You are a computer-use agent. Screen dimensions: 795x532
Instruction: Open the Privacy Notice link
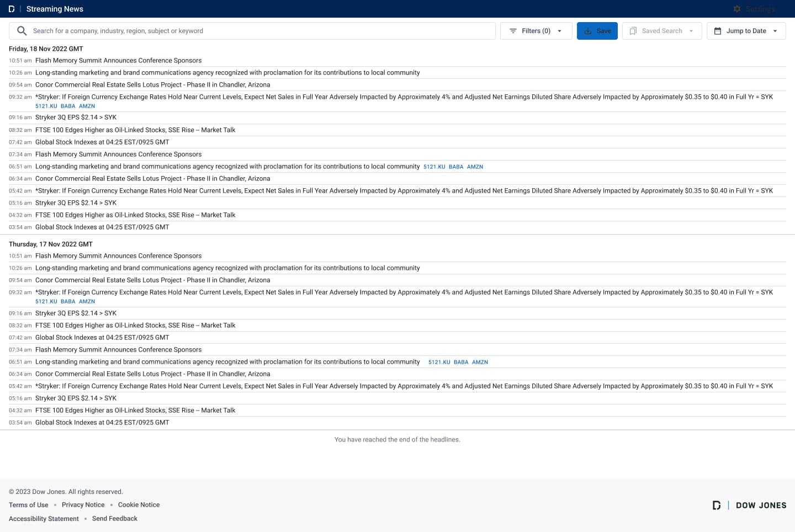coord(83,505)
